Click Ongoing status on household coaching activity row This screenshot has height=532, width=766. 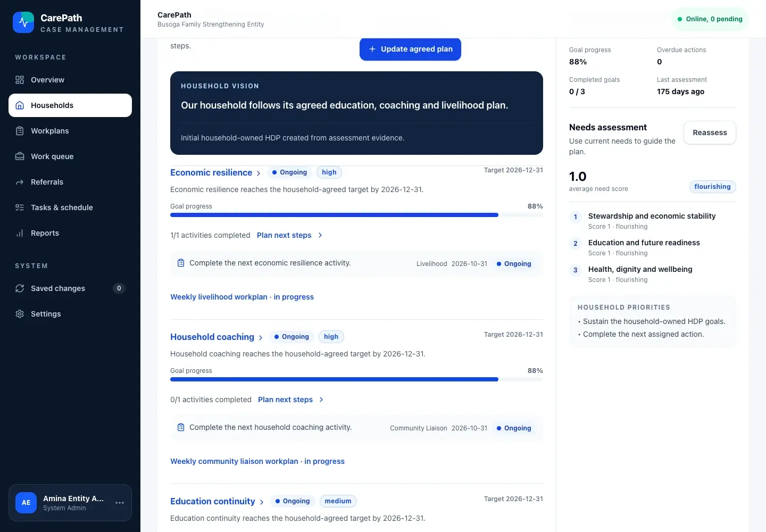(514, 428)
